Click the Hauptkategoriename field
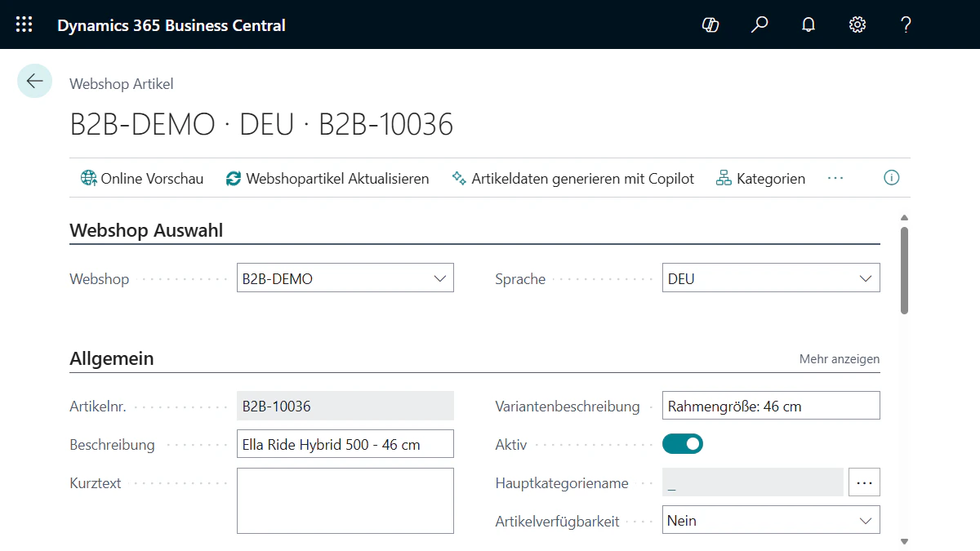This screenshot has height=551, width=980. [753, 482]
